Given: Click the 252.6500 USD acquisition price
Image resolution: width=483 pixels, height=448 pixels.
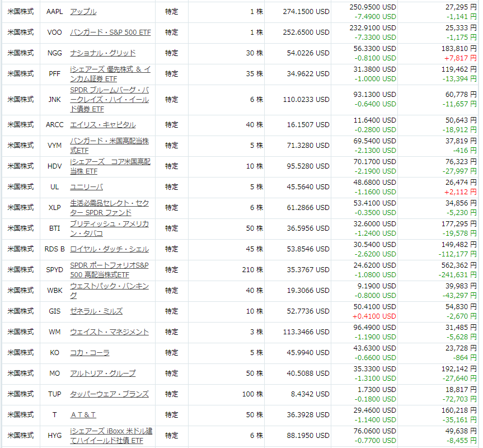Looking at the screenshot, I should point(306,32).
